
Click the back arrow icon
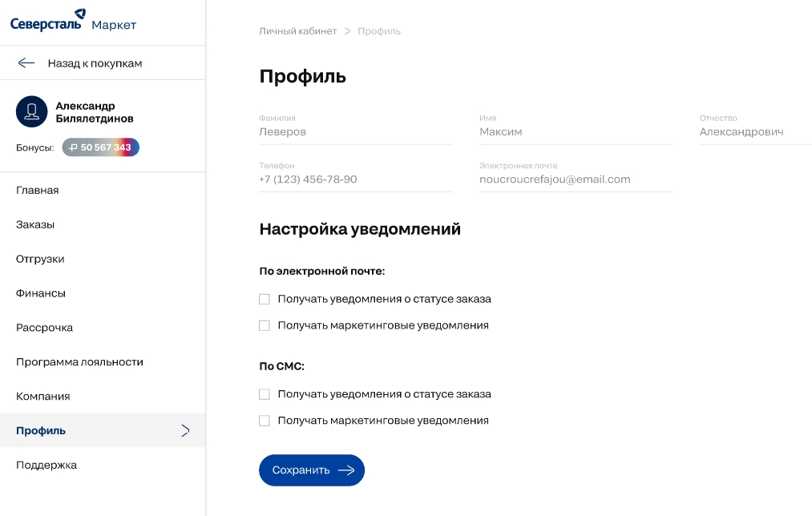coord(26,62)
